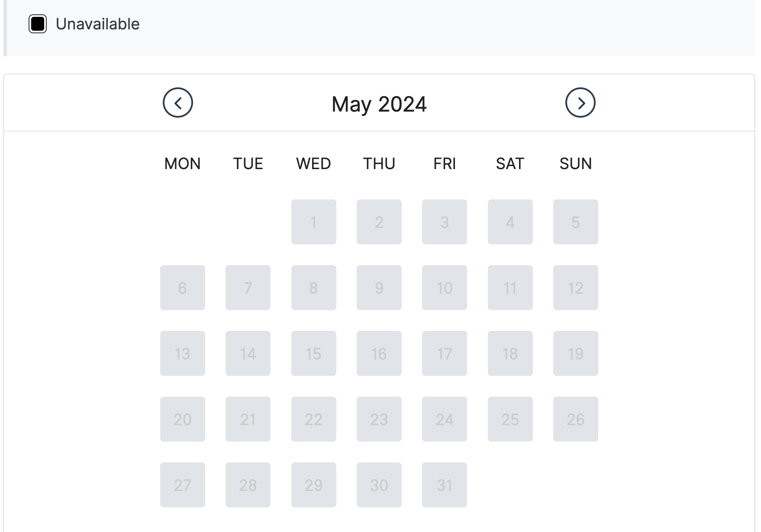
Task: Click the black Unavailable legend swatch
Action: pos(38,24)
